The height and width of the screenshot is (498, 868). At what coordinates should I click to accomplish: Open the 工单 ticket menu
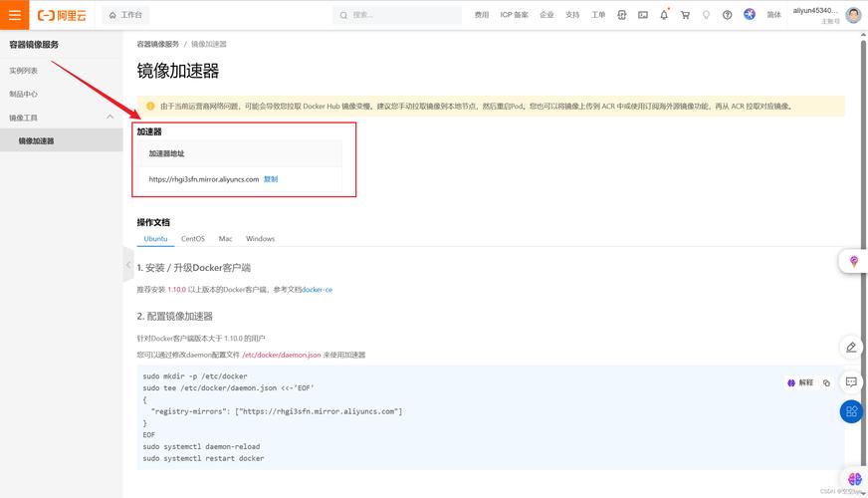coord(598,15)
